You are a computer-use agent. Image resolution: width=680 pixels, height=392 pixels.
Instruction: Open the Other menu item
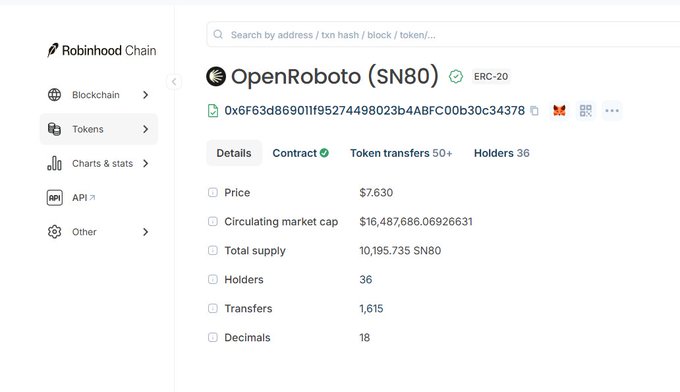pyautogui.click(x=99, y=232)
